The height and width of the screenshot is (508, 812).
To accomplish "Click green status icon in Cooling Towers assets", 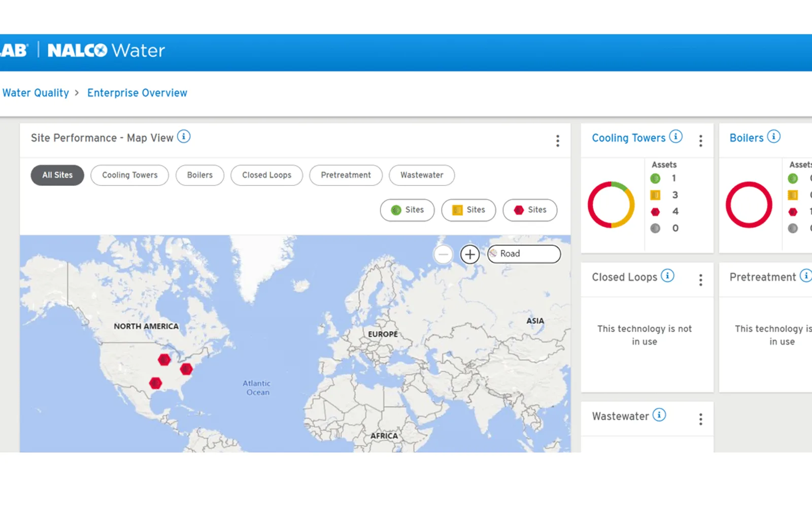I will 655,178.
